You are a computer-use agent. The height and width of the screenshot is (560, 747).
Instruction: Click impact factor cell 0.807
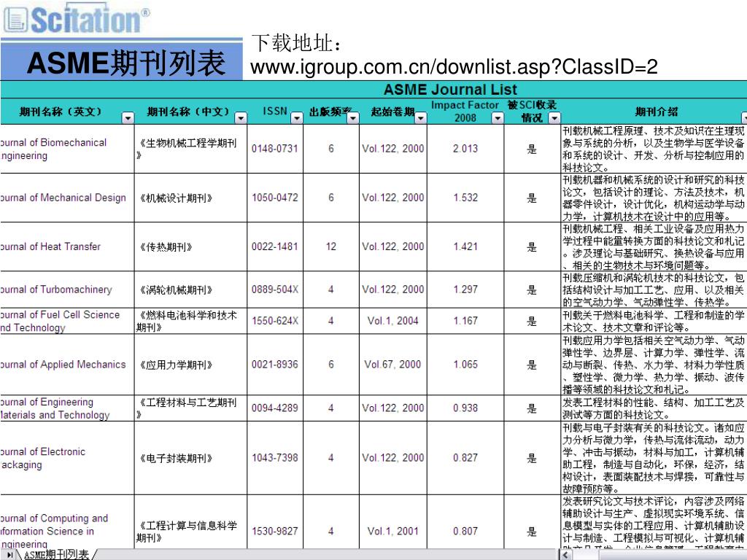click(465, 522)
